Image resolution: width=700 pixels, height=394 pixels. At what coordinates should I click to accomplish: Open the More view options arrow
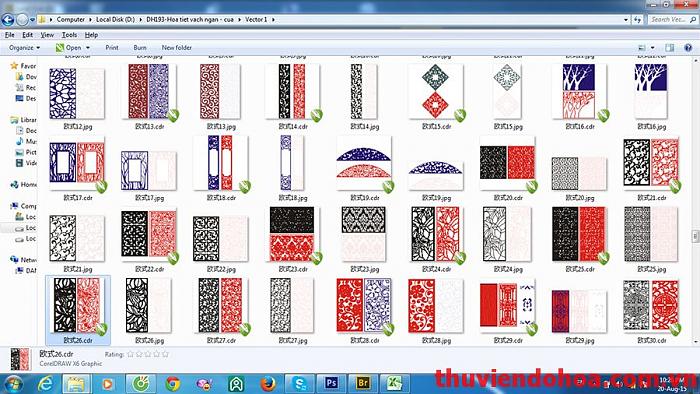652,47
